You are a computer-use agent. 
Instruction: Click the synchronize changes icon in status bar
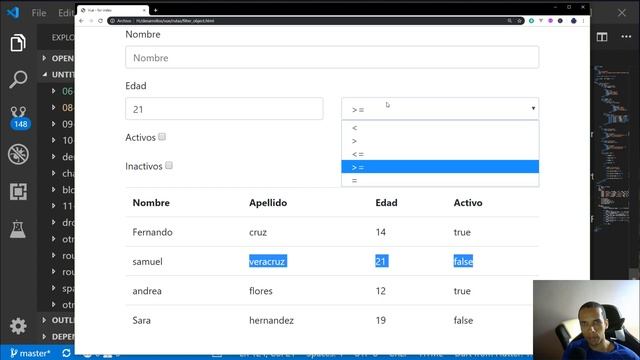[x=66, y=353]
